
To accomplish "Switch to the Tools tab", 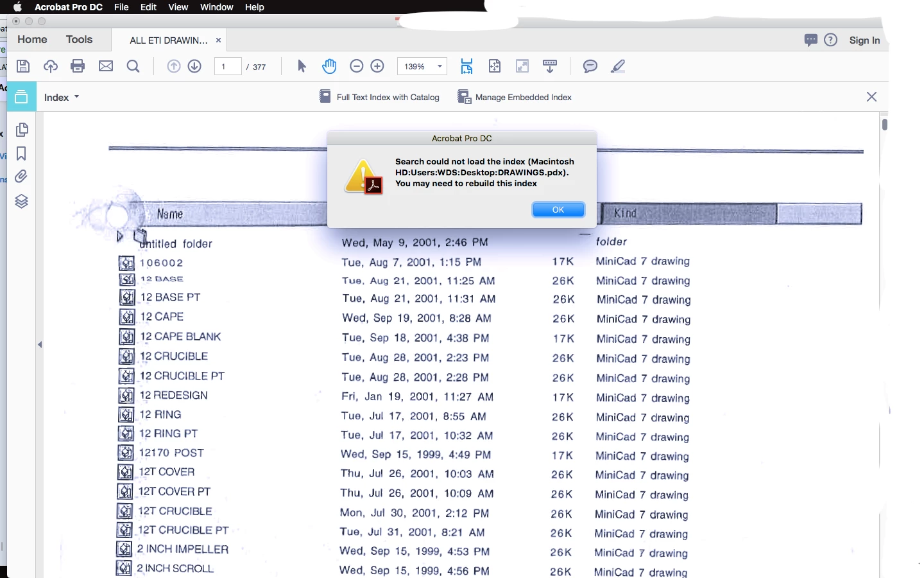I will 79,39.
